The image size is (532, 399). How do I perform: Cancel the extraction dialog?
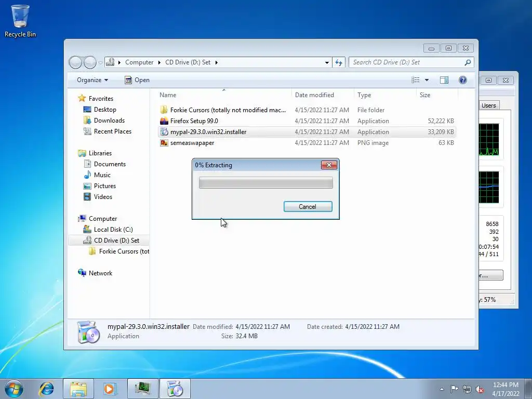click(308, 207)
